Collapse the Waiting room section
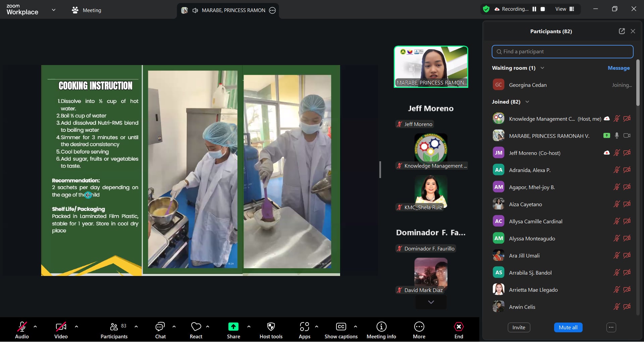The image size is (644, 342). [542, 68]
